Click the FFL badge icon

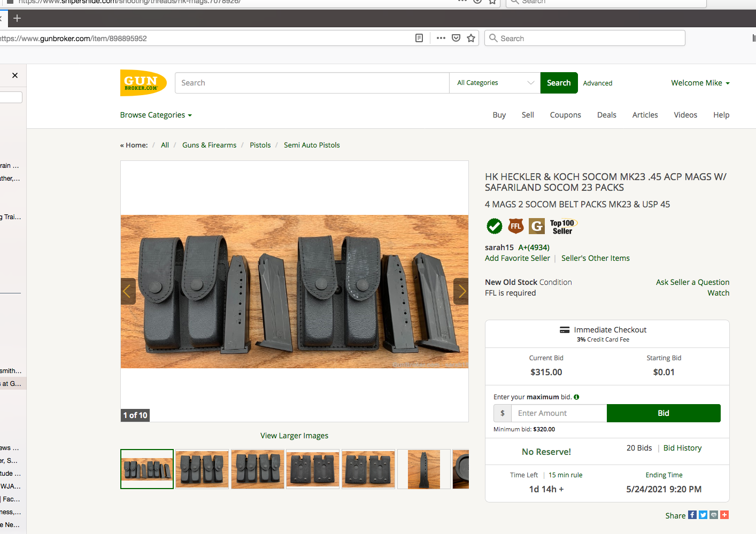click(x=516, y=226)
